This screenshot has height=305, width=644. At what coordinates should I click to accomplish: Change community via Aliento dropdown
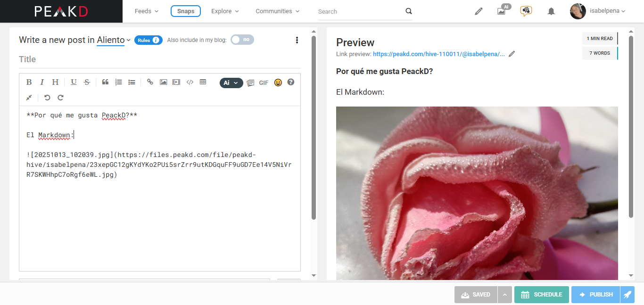[x=114, y=40]
